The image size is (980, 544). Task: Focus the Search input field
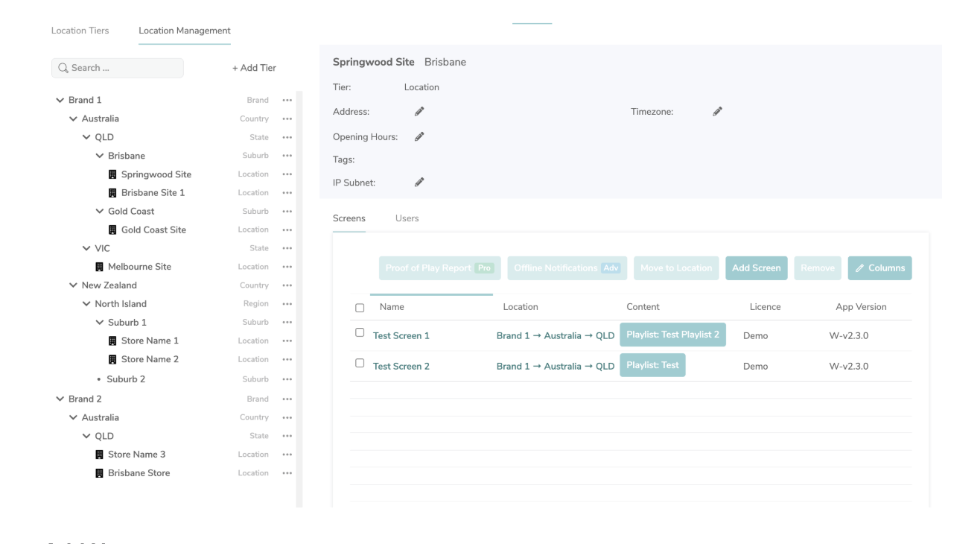coord(118,68)
